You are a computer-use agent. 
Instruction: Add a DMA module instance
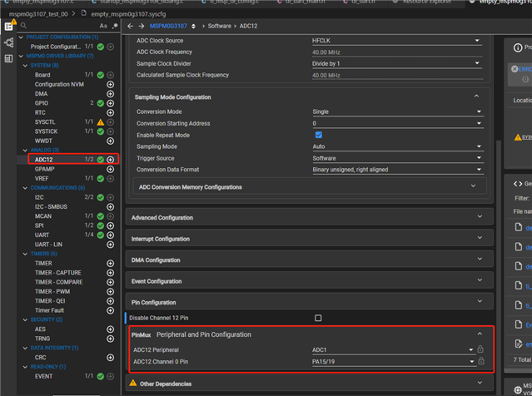coord(111,94)
